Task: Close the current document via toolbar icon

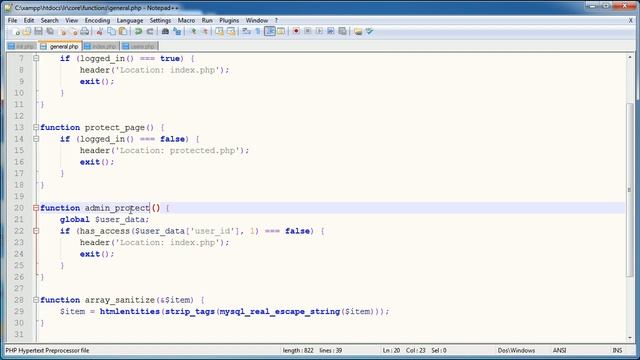Action: coord(62,31)
